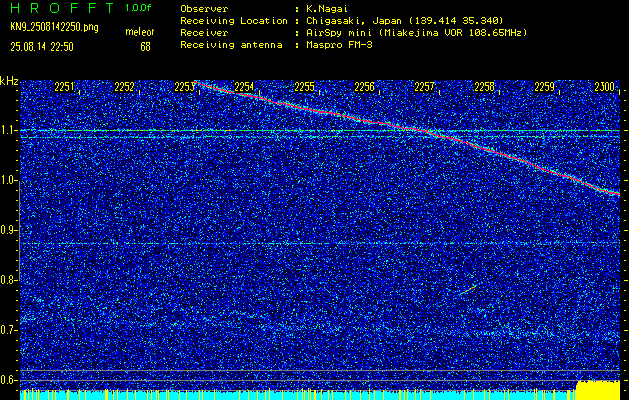Click time marker 2300
The height and width of the screenshot is (400, 629).
pyautogui.click(x=605, y=87)
